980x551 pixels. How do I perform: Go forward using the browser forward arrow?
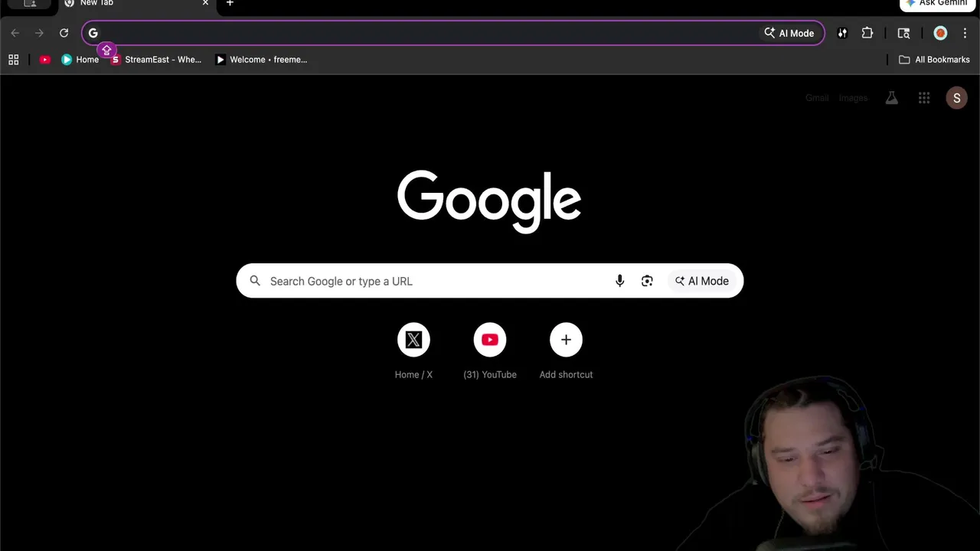point(40,33)
